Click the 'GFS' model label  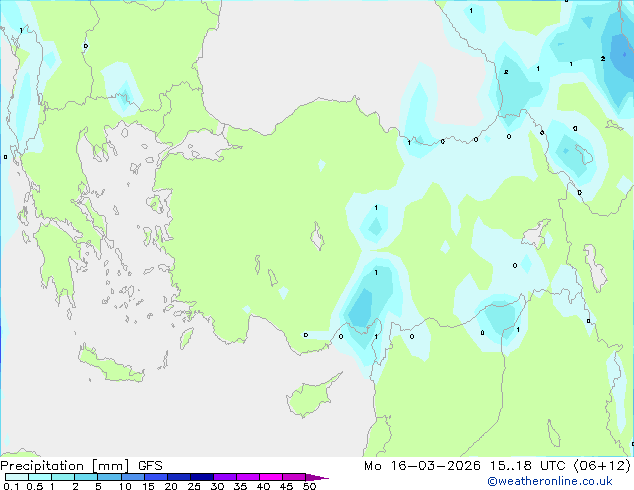[x=150, y=466]
